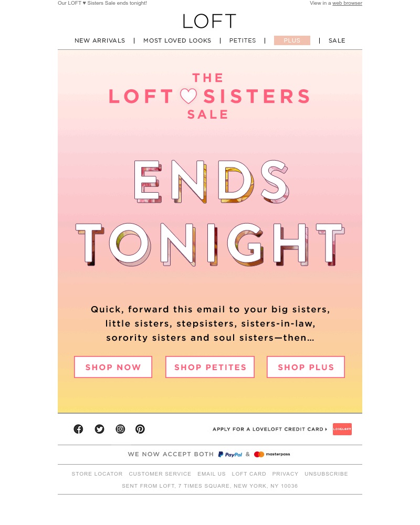Open the NEW ARRIVALS menu item
420x525 pixels.
click(100, 40)
